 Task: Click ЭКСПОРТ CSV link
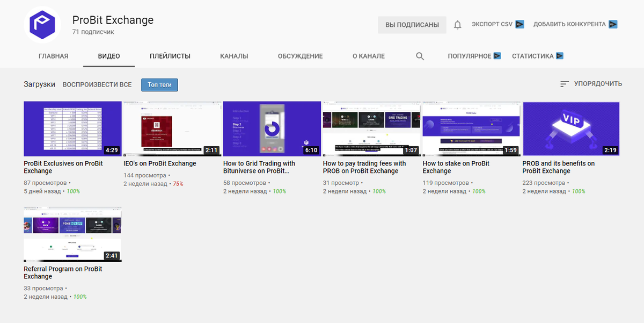tap(492, 24)
